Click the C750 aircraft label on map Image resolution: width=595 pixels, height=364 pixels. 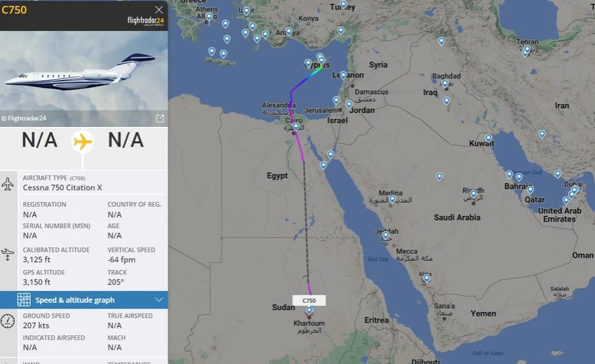click(x=309, y=300)
